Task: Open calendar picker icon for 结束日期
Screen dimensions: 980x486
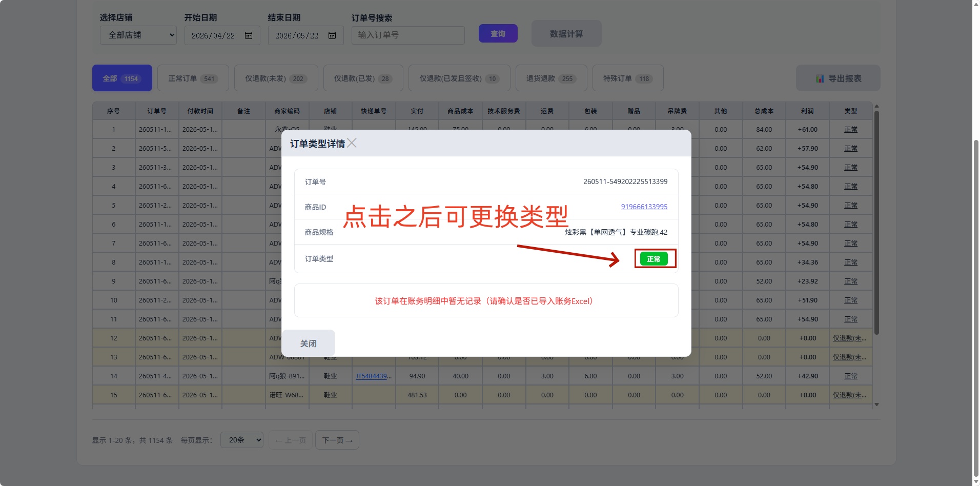Action: (x=332, y=35)
